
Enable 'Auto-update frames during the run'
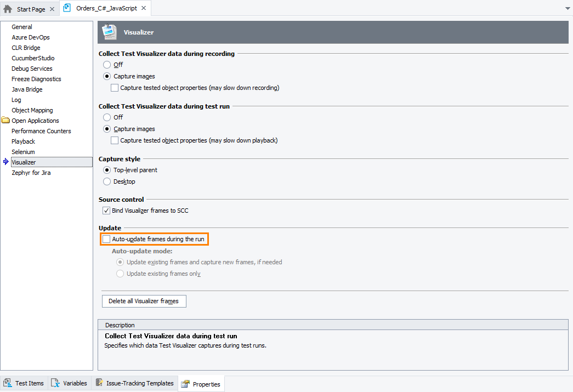pyautogui.click(x=106, y=239)
